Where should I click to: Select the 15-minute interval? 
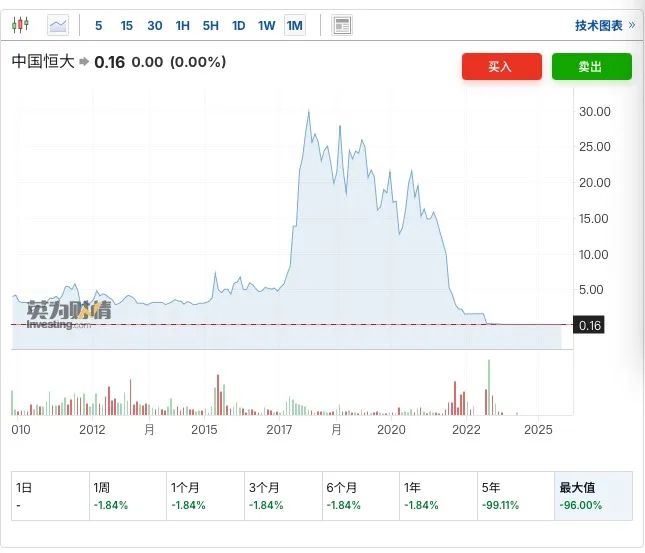pos(126,25)
